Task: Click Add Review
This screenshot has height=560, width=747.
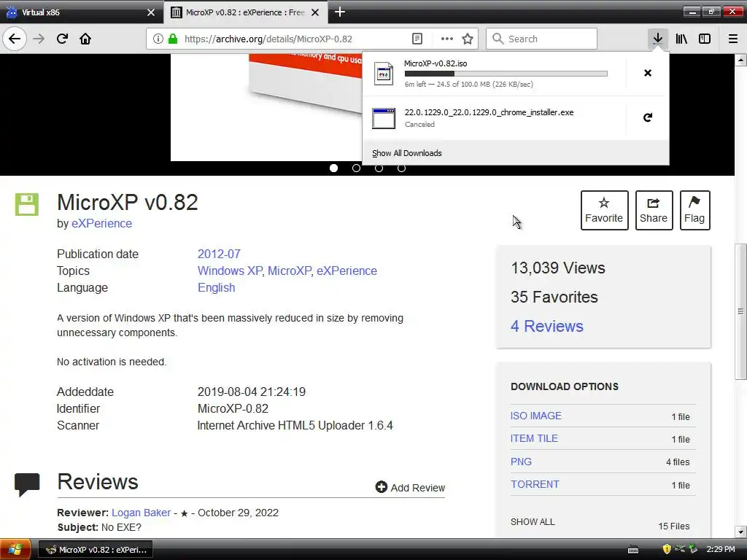Action: tap(410, 487)
